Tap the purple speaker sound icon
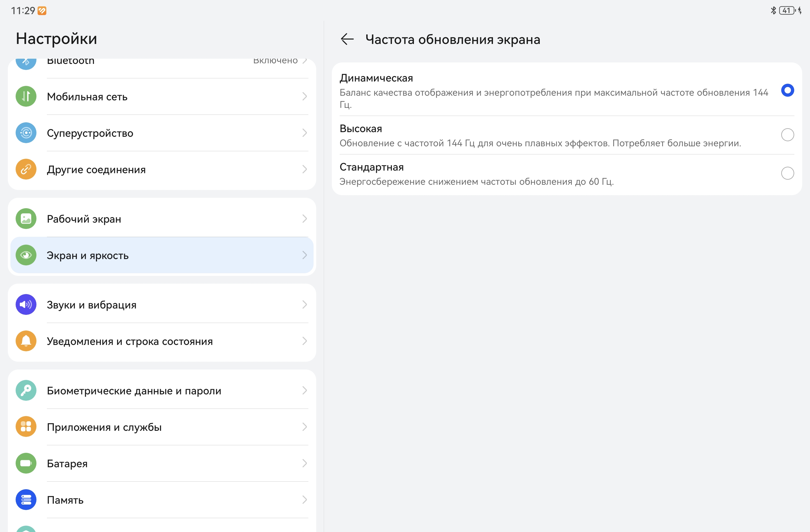Viewport: 810px width, 532px height. pos(26,304)
